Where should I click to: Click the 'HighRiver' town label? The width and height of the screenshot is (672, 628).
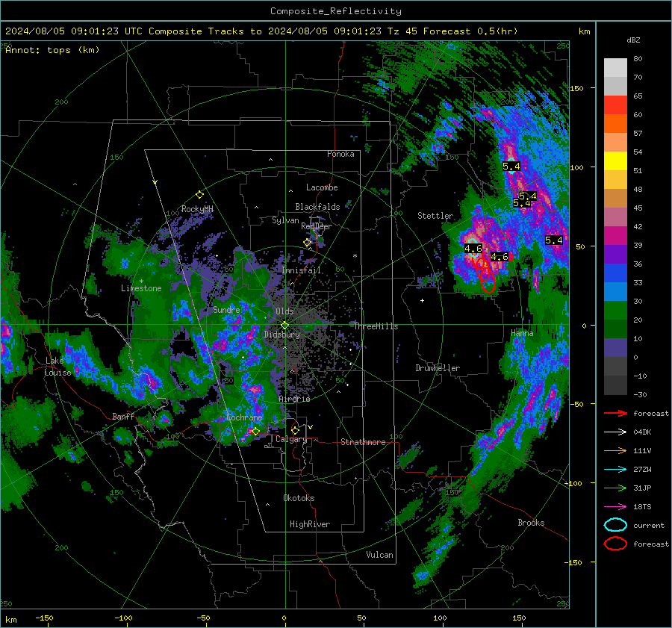pos(310,524)
